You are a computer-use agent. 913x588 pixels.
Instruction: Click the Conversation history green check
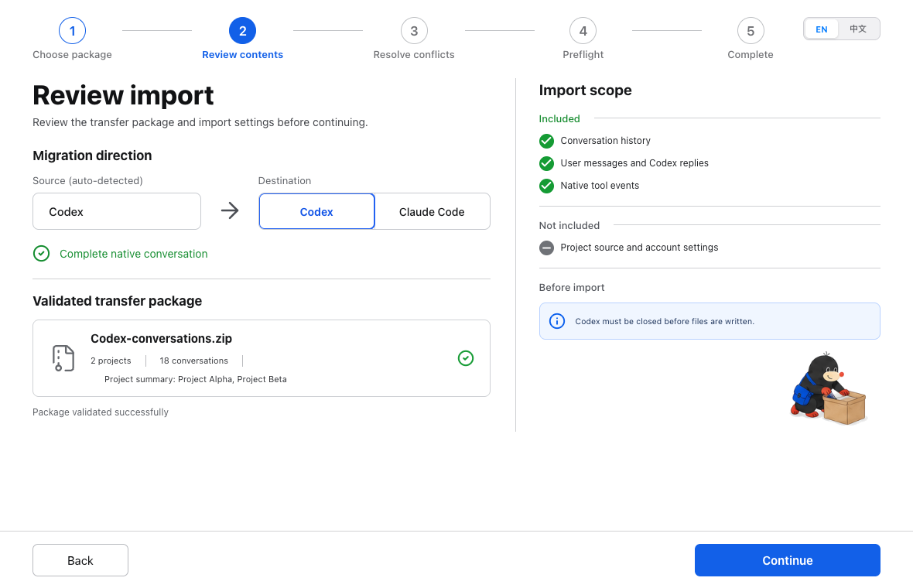547,141
